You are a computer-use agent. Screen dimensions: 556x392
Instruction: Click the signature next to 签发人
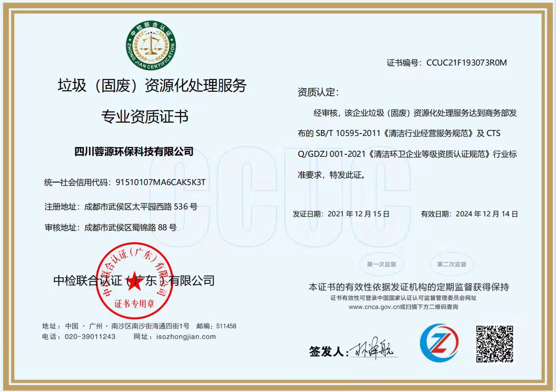[x=371, y=351]
